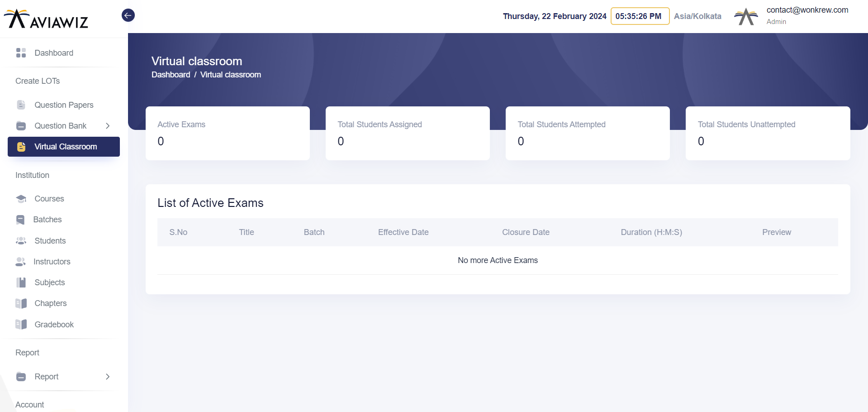Click the Effective Date column header
The image size is (868, 412).
point(403,232)
